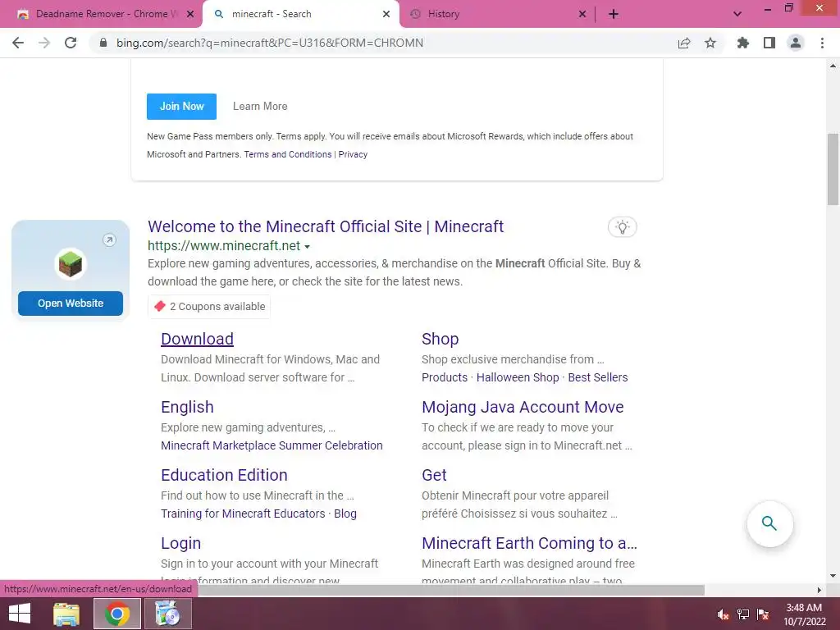Click the vertical scrollbar thumb
This screenshot has width=840, height=630.
pyautogui.click(x=833, y=169)
